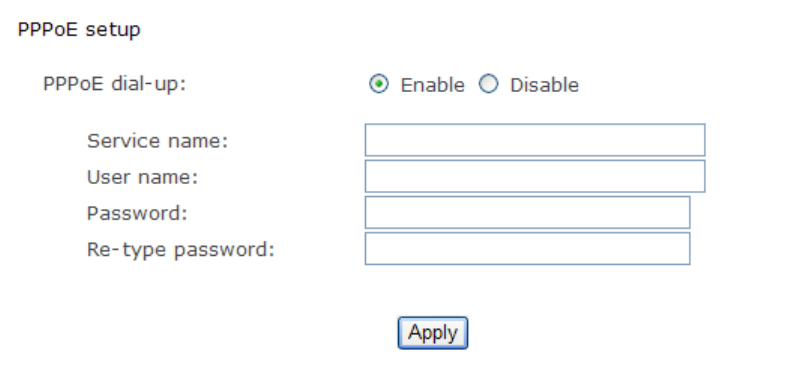Turn off PPPoE dial-up via Disable option
The image size is (802, 374).
pos(488,84)
